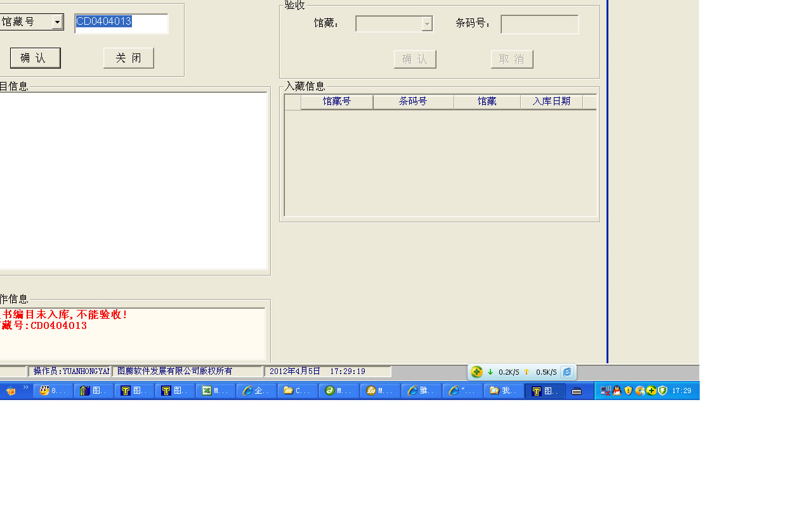Switch to the Excel taskbar window
This screenshot has height=508, width=812.
point(215,391)
